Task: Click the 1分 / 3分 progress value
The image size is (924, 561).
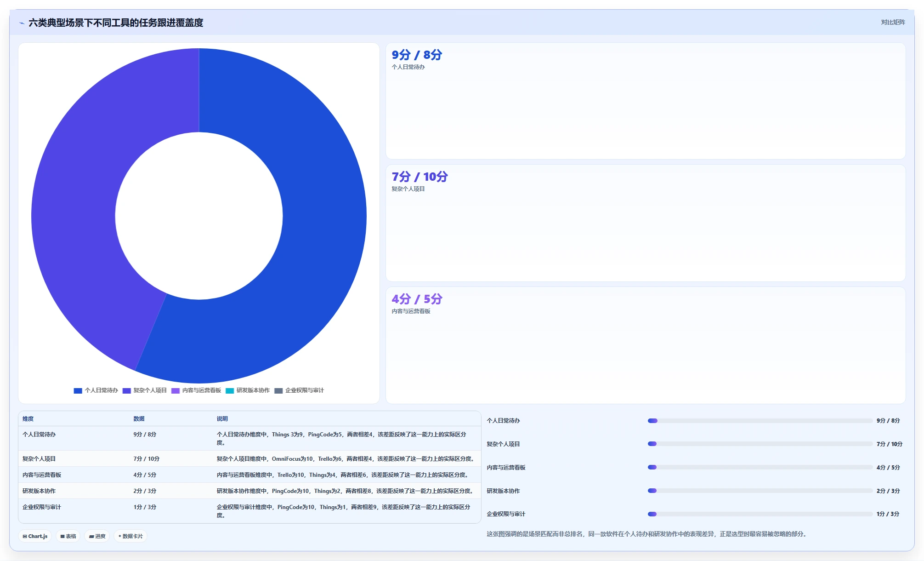Action: pos(888,514)
